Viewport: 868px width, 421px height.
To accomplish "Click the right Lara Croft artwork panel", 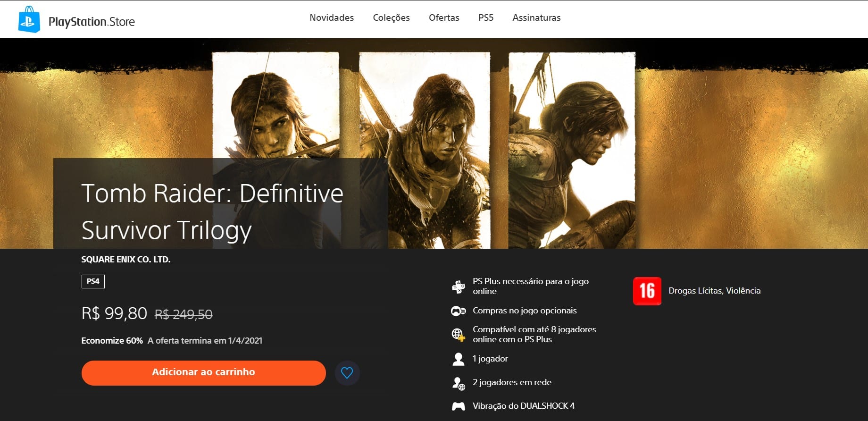I will 572,150.
